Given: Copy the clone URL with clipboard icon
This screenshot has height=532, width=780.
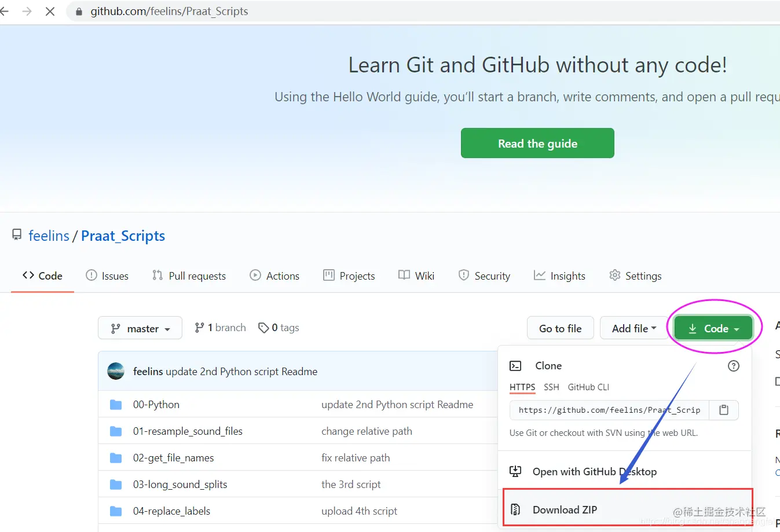Looking at the screenshot, I should 724,410.
